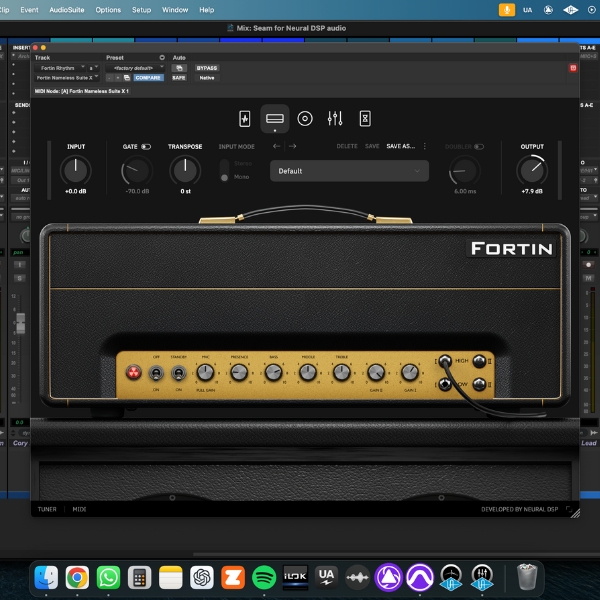Click the LOW I input jack
Image resolution: width=600 pixels, height=600 pixels.
pos(445,384)
